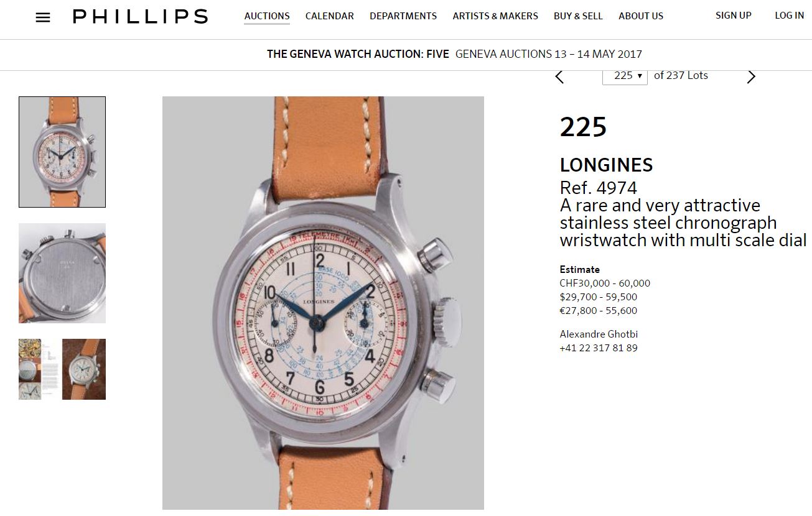Click the main Longines watch image
This screenshot has width=812, height=516.
point(323,303)
